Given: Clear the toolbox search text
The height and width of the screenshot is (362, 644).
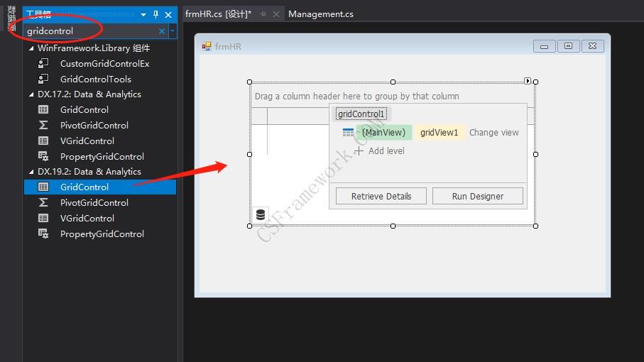Looking at the screenshot, I should 162,31.
